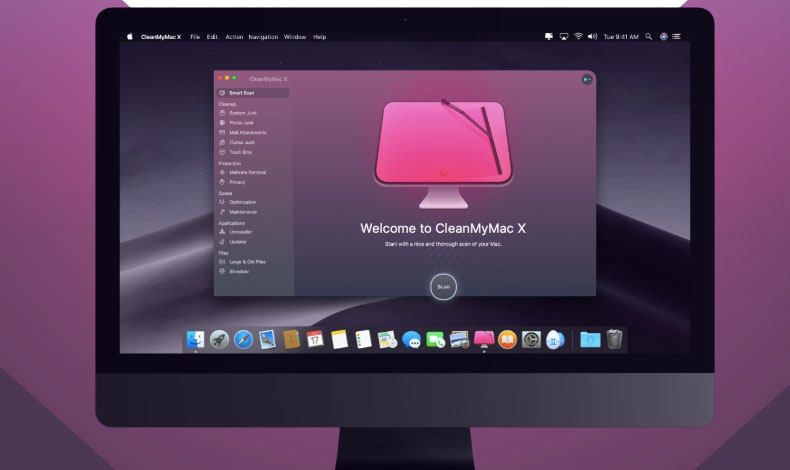Select the Shredder module
The height and width of the screenshot is (470, 790).
point(239,271)
